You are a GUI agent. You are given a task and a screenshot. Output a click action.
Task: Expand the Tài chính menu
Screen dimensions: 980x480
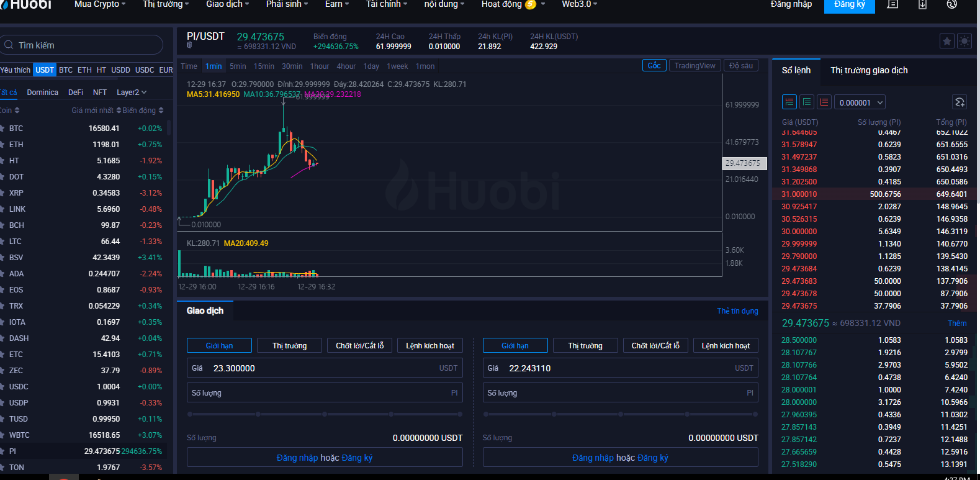(387, 4)
